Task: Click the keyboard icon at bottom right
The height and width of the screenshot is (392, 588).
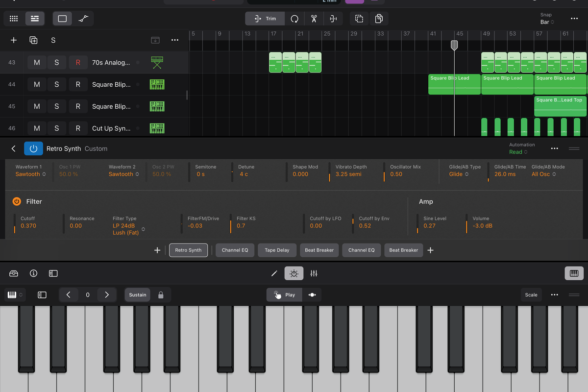Action: pyautogui.click(x=574, y=273)
